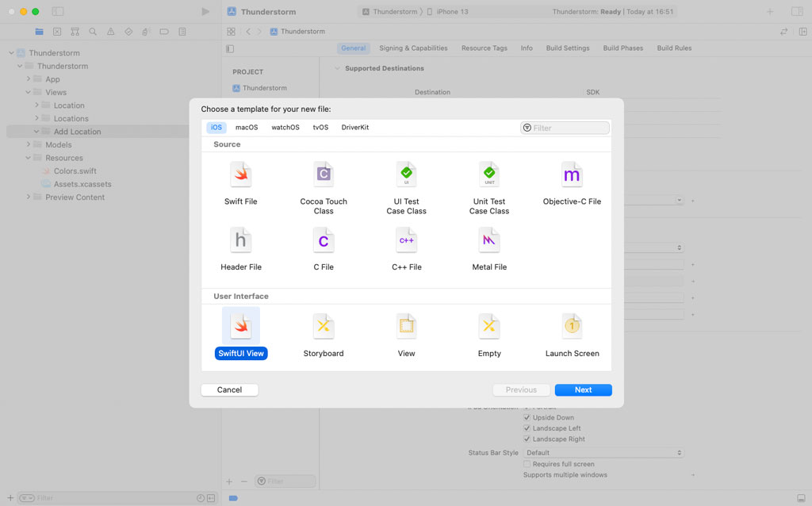Toggle the Upside Down orientation checkbox
The width and height of the screenshot is (812, 506).
click(x=527, y=417)
